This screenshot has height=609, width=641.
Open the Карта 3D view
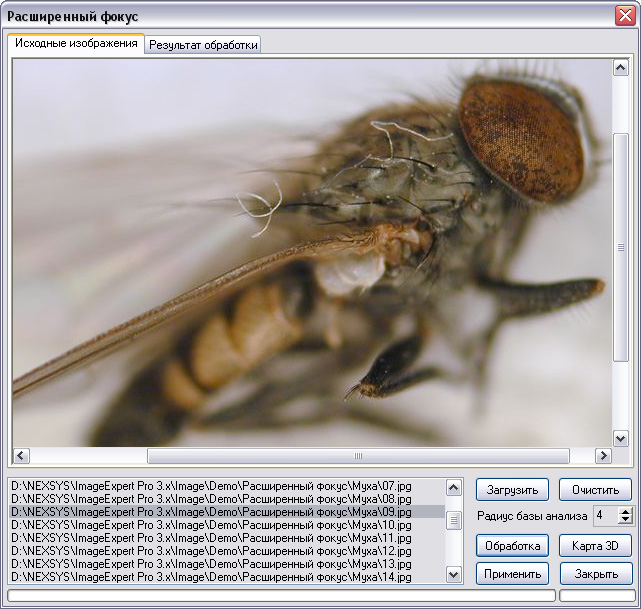tap(595, 546)
